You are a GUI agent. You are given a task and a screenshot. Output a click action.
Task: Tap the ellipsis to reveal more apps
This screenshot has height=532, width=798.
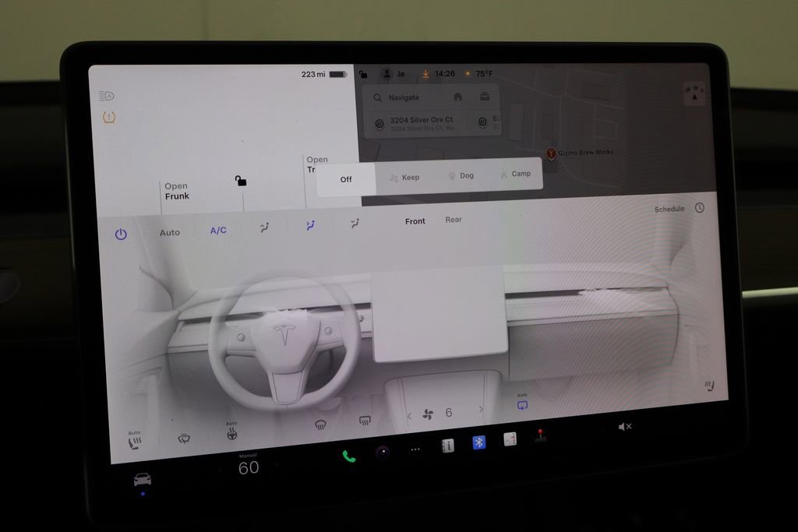tap(414, 448)
